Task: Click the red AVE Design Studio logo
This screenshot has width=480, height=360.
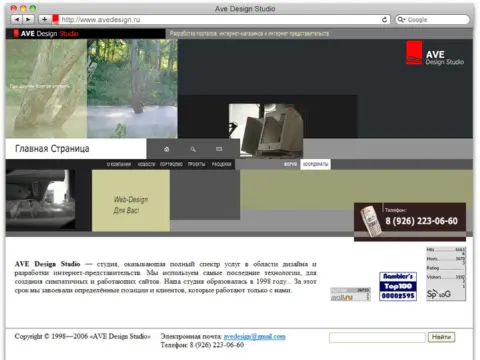Action: click(435, 53)
